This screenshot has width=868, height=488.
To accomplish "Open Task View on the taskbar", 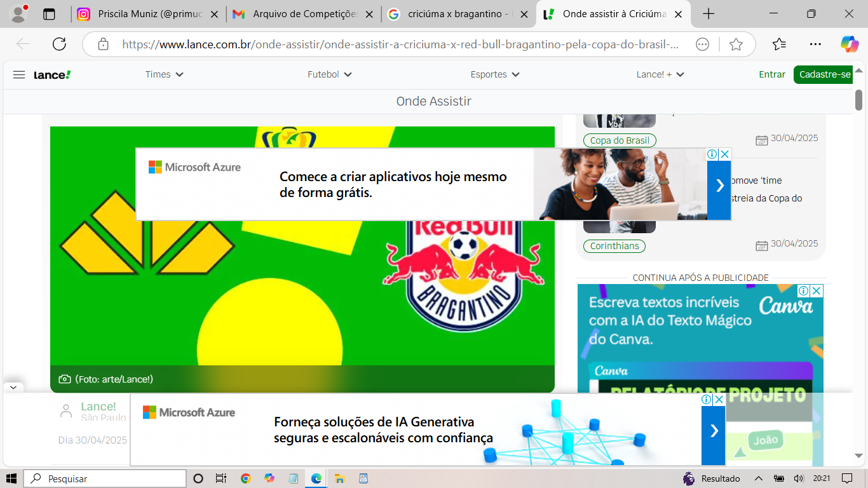I will point(221,478).
